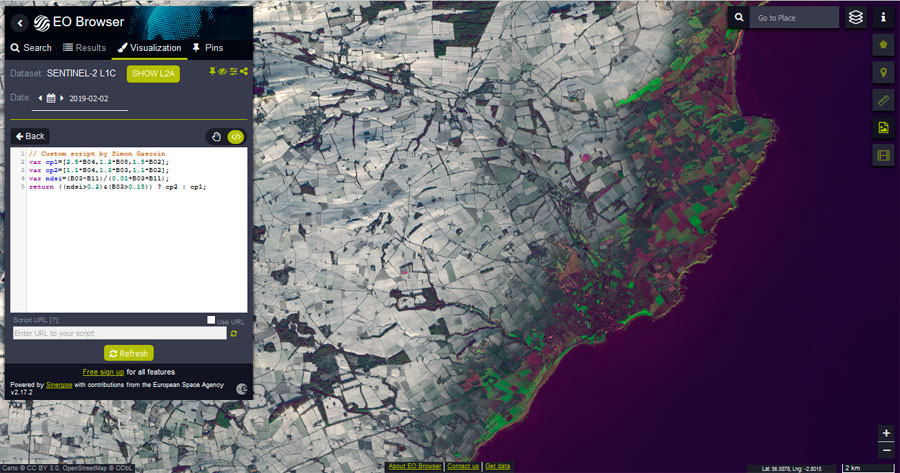The width and height of the screenshot is (900, 473).
Task: Select the point of interest marker tool
Action: click(x=883, y=72)
